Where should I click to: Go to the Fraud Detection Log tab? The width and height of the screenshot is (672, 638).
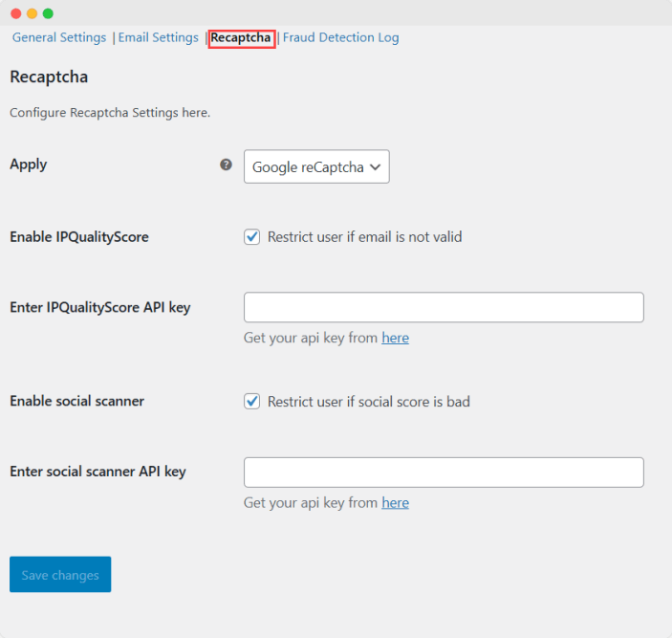pos(341,38)
